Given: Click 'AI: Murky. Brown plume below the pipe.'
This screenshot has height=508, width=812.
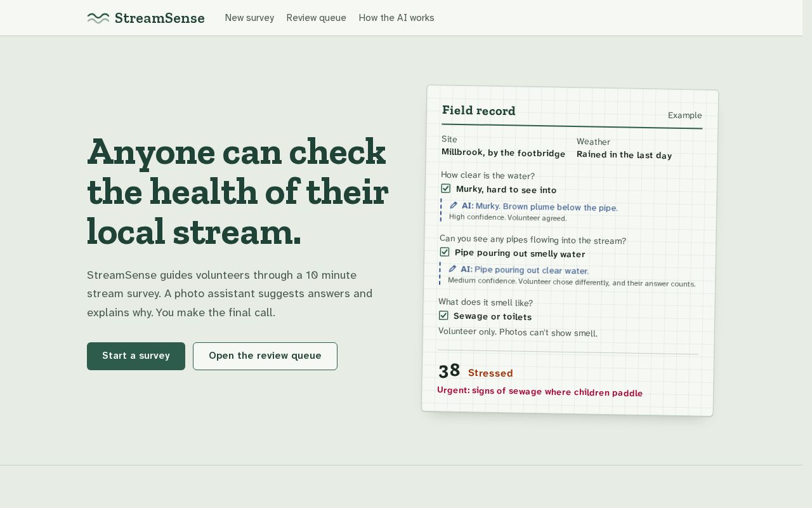Looking at the screenshot, I should click(539, 207).
